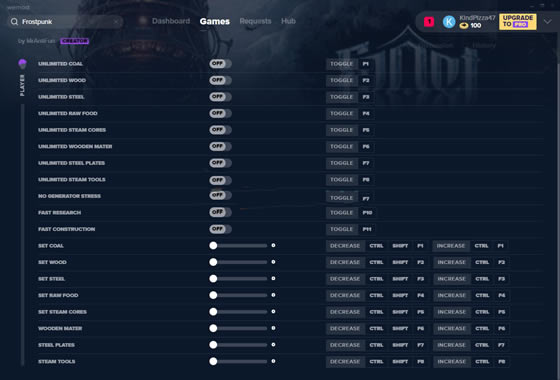Go to the Hub tab

288,21
